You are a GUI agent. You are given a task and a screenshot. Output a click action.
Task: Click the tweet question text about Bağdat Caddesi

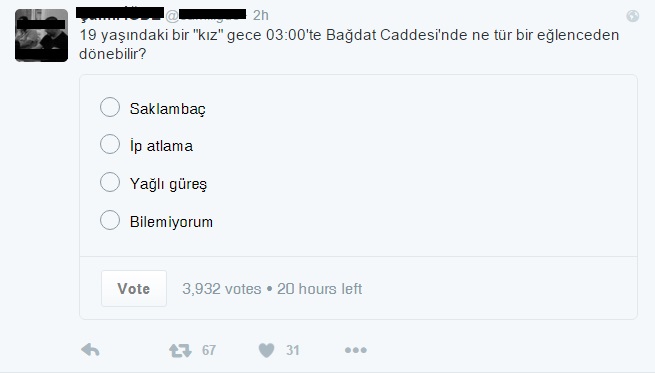click(x=349, y=44)
